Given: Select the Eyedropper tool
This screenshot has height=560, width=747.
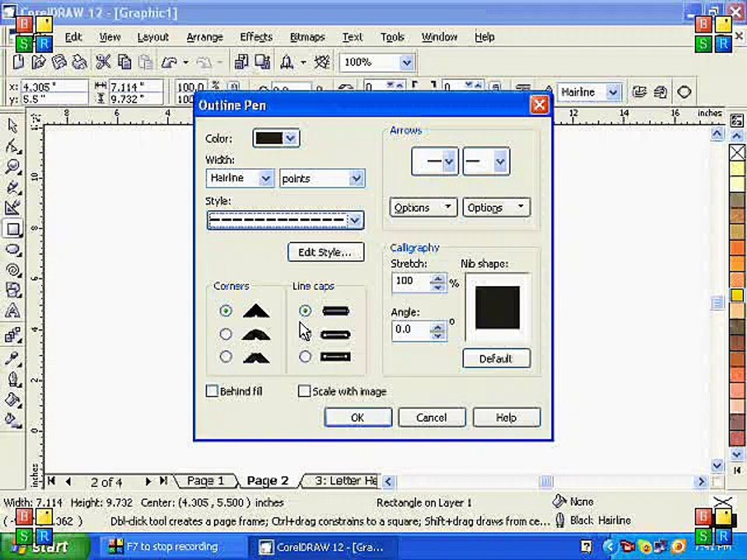Looking at the screenshot, I should [13, 358].
